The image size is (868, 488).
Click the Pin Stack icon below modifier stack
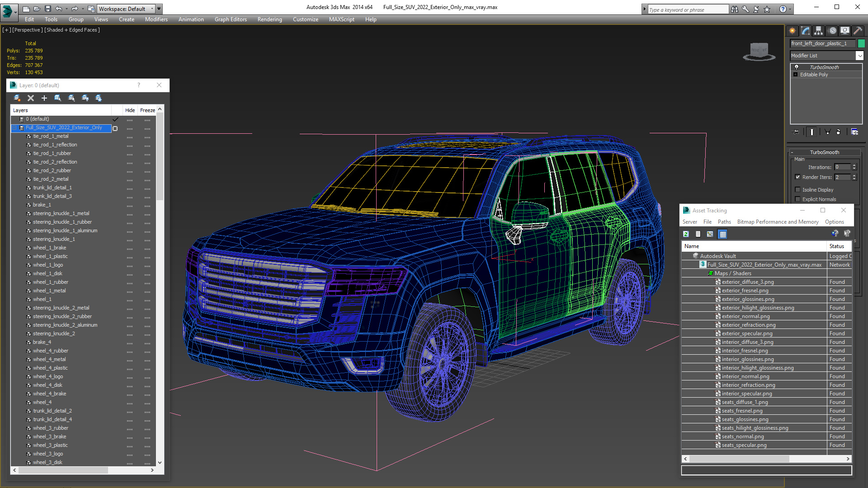[796, 132]
